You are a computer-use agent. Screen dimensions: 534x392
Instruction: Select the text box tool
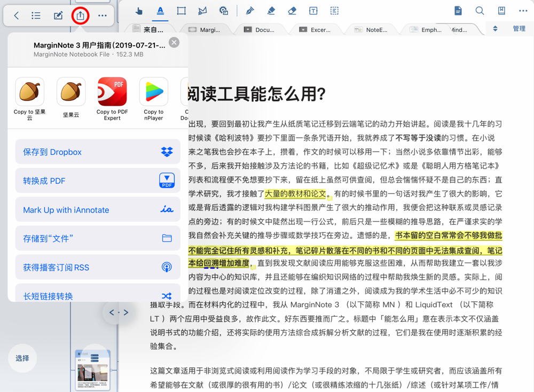(x=313, y=11)
